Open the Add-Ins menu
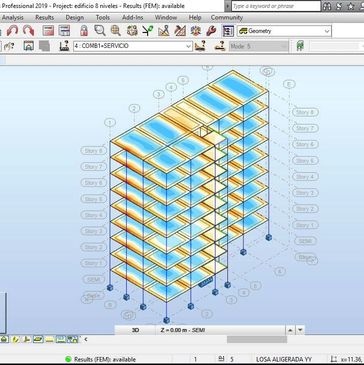 [132, 18]
